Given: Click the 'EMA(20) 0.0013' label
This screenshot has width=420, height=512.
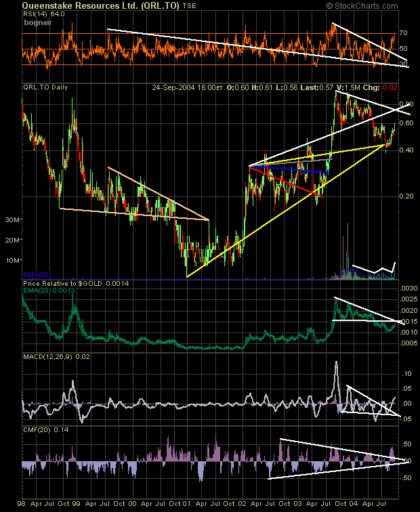Looking at the screenshot, I should click(x=49, y=291).
